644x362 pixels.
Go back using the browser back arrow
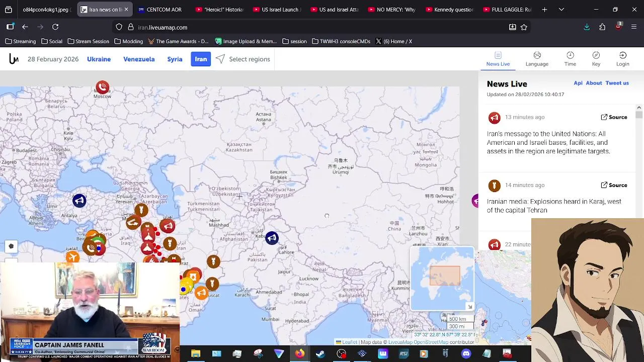click(25, 27)
